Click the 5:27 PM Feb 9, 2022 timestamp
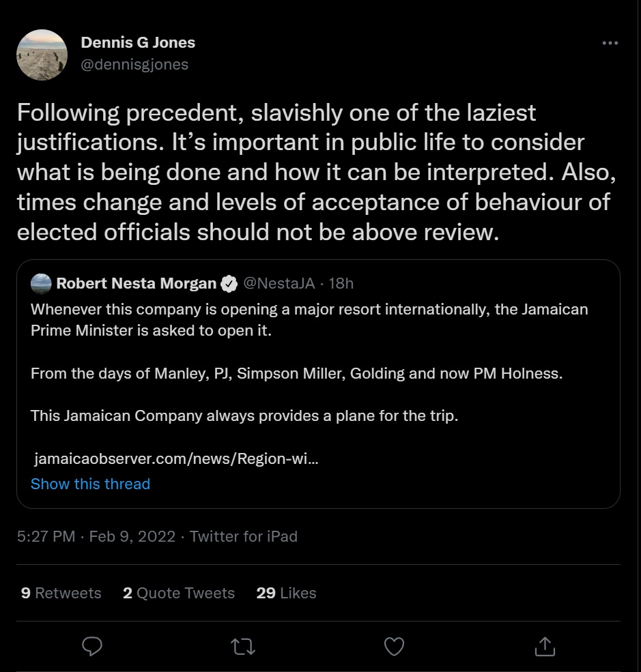 (96, 536)
